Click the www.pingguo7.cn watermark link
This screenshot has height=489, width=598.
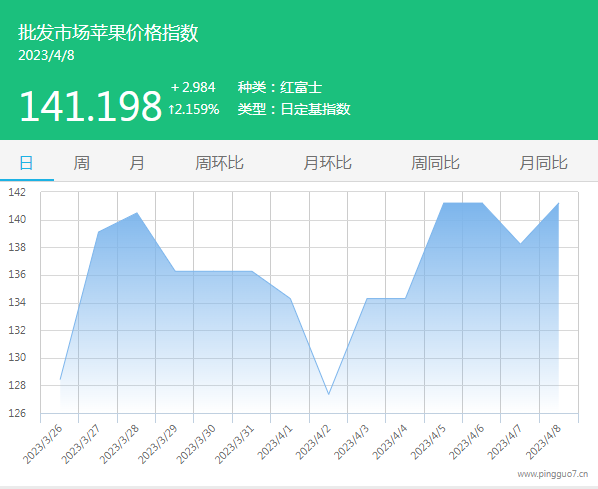(x=553, y=474)
